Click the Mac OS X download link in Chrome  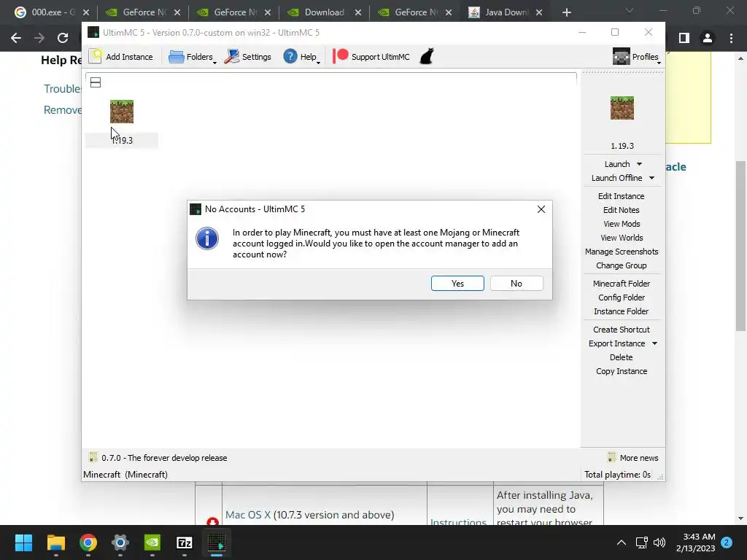248,515
